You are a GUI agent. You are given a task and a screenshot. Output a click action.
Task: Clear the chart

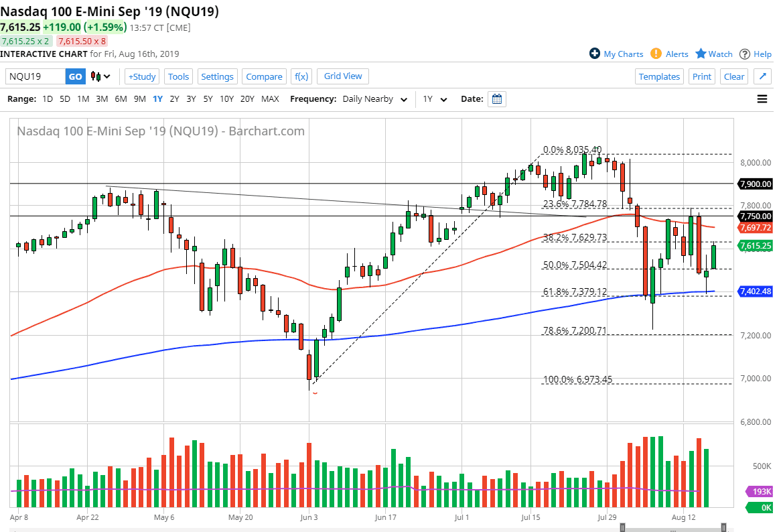[x=733, y=76]
